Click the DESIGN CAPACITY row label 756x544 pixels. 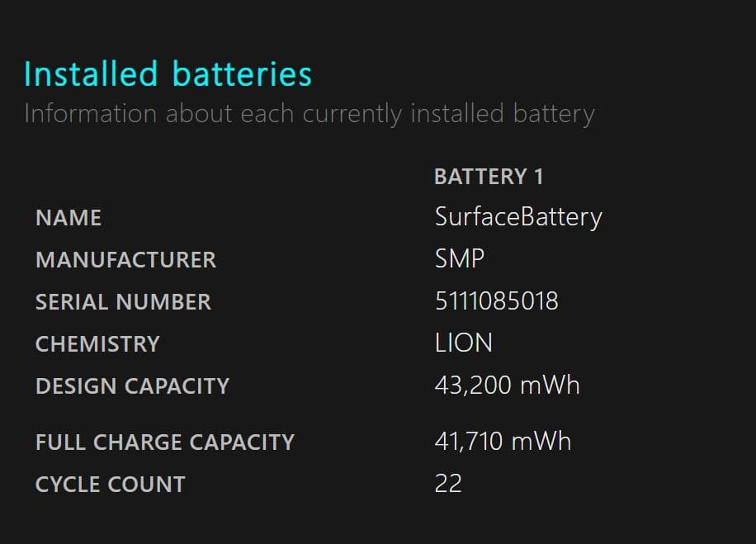(x=132, y=386)
